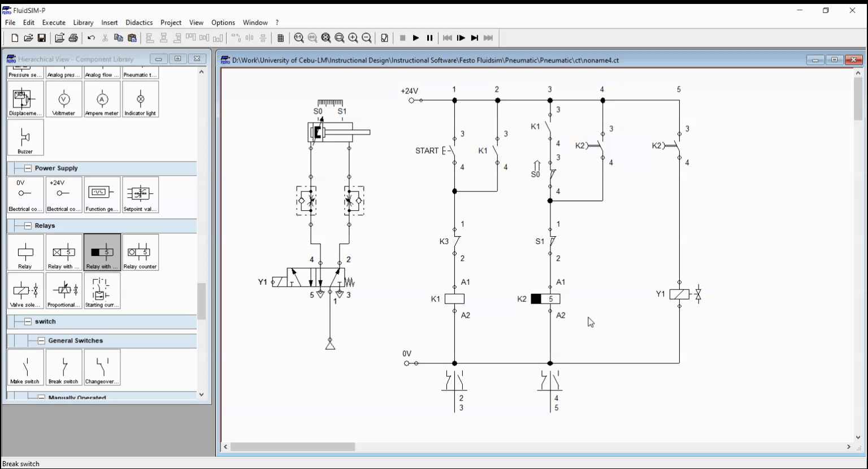Screen dimensions: 868x469
Task: Simulate until next state change
Action: 475,38
